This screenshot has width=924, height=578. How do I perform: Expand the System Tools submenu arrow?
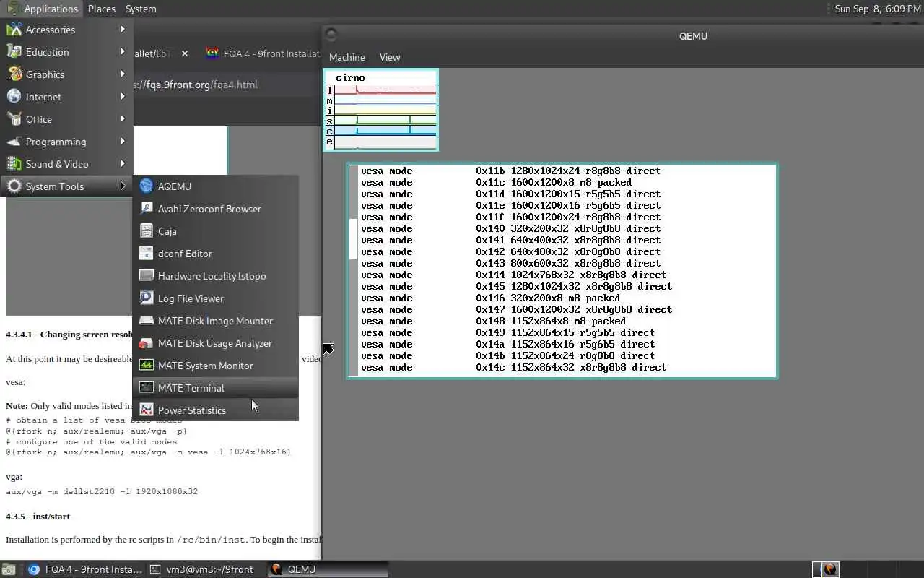click(x=123, y=186)
